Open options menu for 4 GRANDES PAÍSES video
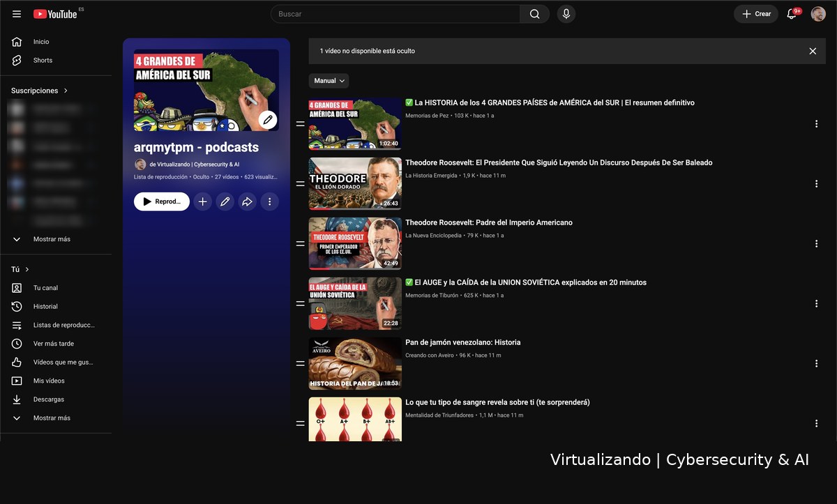Viewport: 837px width, 504px height. pos(816,124)
